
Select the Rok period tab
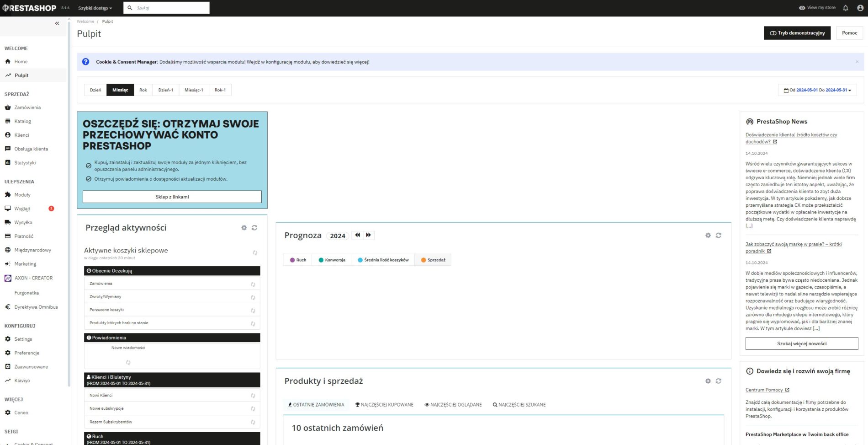[143, 90]
